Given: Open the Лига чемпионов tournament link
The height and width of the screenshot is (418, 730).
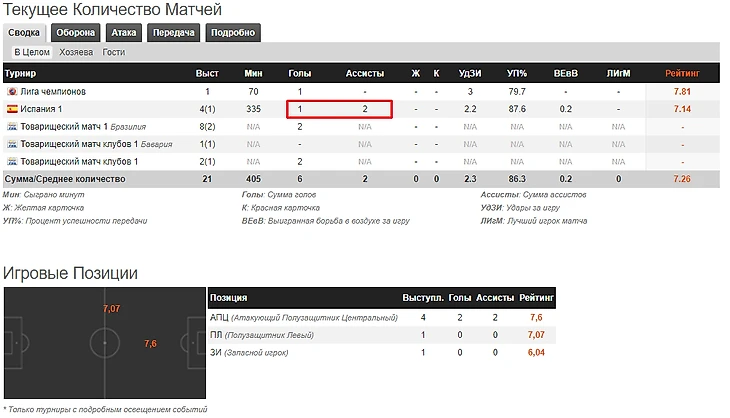Looking at the screenshot, I should (x=53, y=91).
